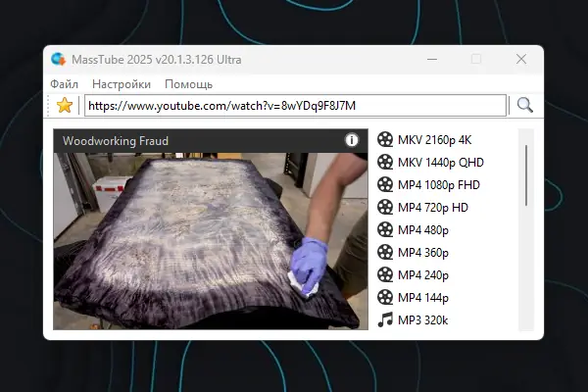Open the Помощь menu

coord(188,84)
